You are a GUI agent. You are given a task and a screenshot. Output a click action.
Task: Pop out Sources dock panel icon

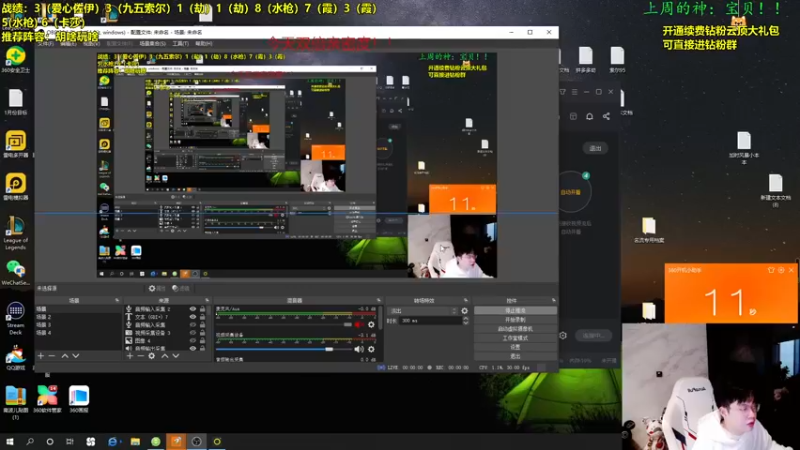point(207,301)
